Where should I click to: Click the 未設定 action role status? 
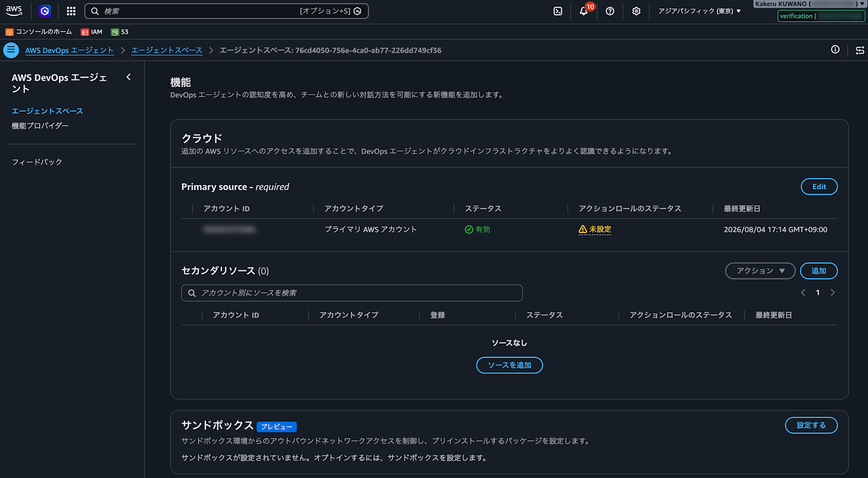tap(600, 229)
